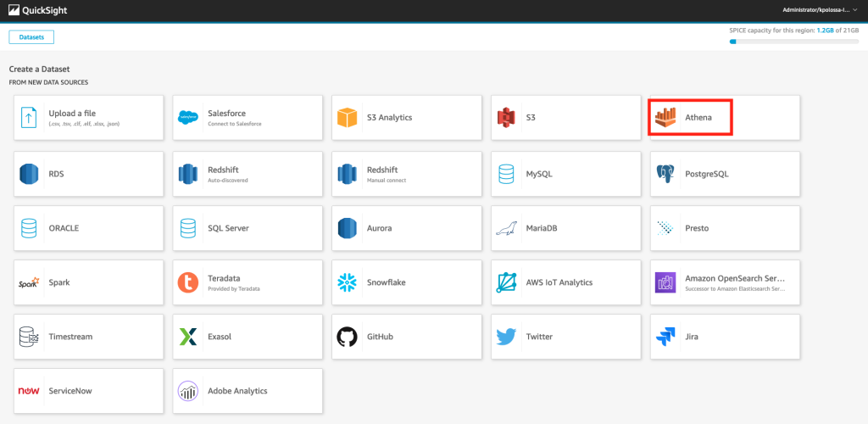Select the Salesforce cloud icon
The width and height of the screenshot is (868, 424).
point(188,117)
